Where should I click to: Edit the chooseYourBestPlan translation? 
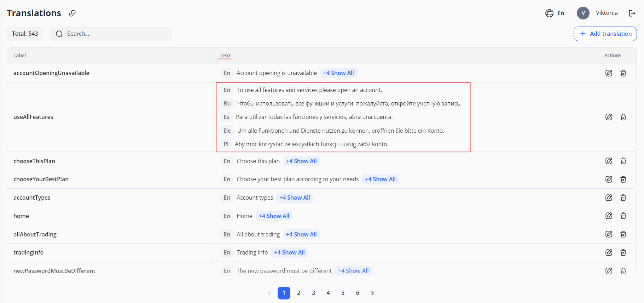pos(609,179)
